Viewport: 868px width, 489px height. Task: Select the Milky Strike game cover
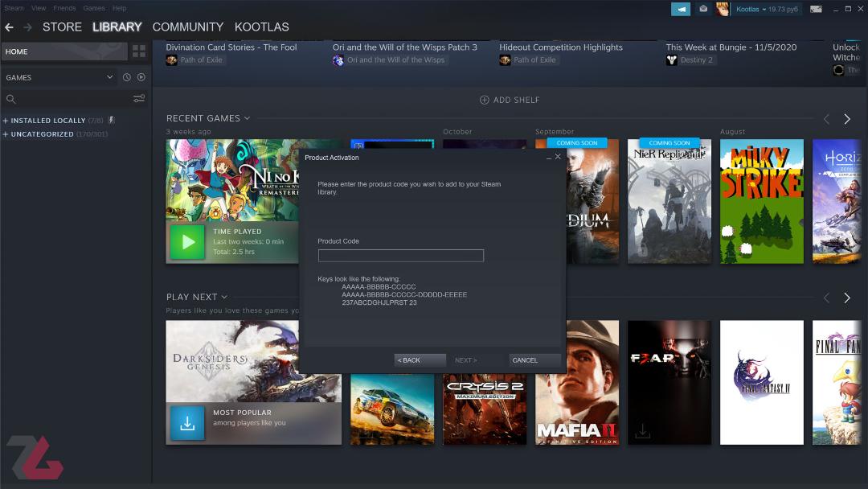click(762, 202)
